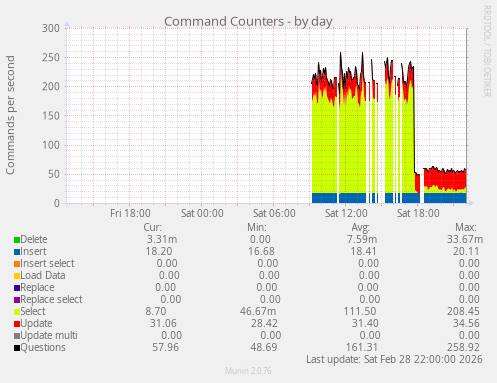497x383 pixels.
Task: Click the 'Select' legend label
Action: [x=33, y=311]
